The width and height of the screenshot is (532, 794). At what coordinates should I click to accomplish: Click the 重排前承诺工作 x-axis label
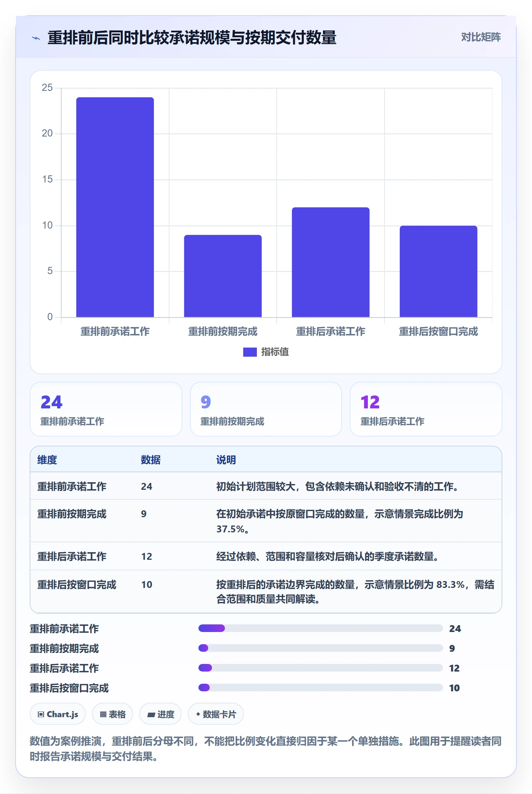[115, 332]
